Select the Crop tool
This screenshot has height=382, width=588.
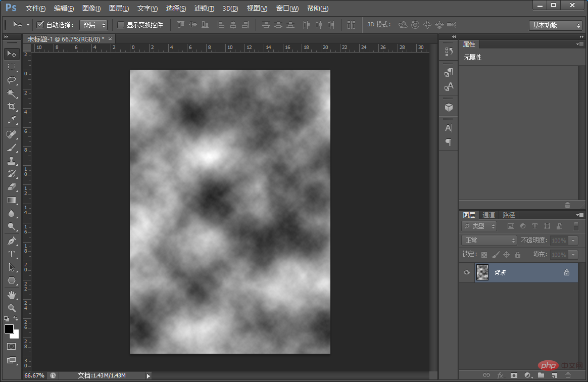click(12, 106)
